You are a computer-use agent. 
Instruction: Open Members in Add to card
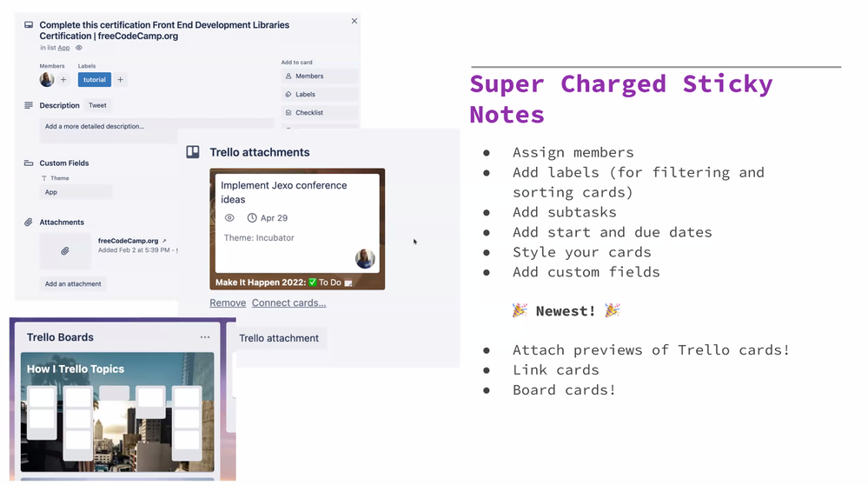(x=320, y=76)
